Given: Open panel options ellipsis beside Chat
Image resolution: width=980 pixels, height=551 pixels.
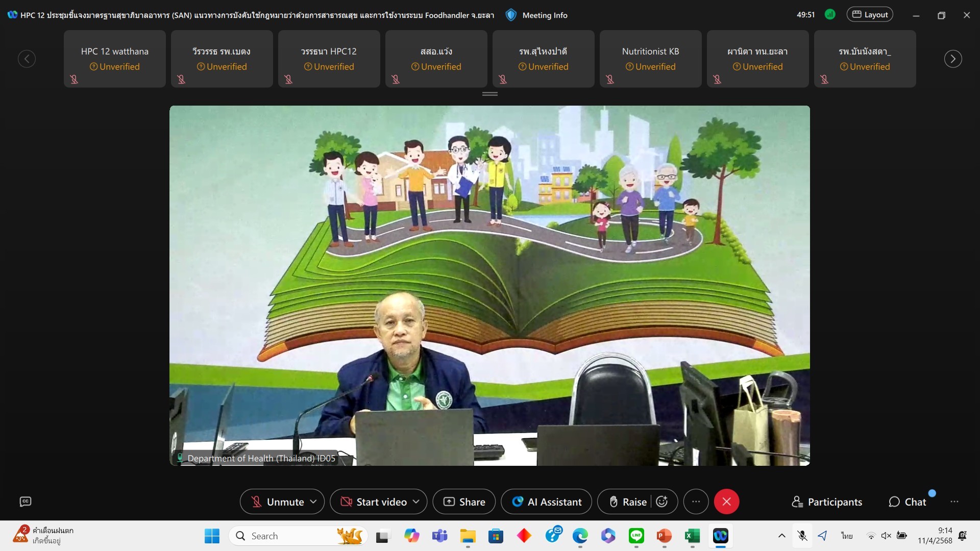Looking at the screenshot, I should 954,502.
